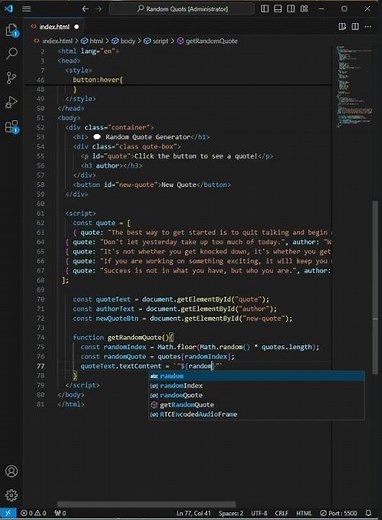Click 'const newQuoteBtn' on line 72
Viewport: 382px width, 520px height.
click(x=106, y=318)
